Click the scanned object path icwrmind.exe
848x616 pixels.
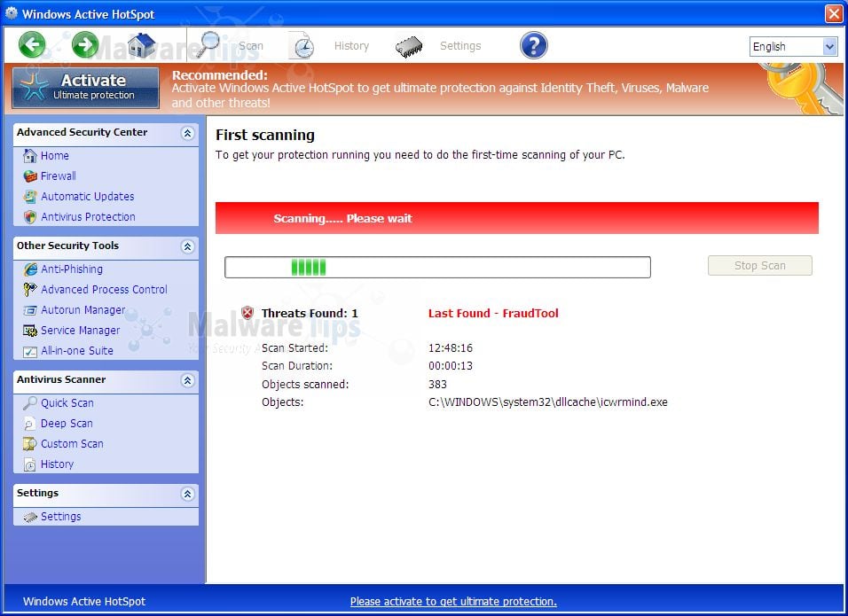pos(548,402)
